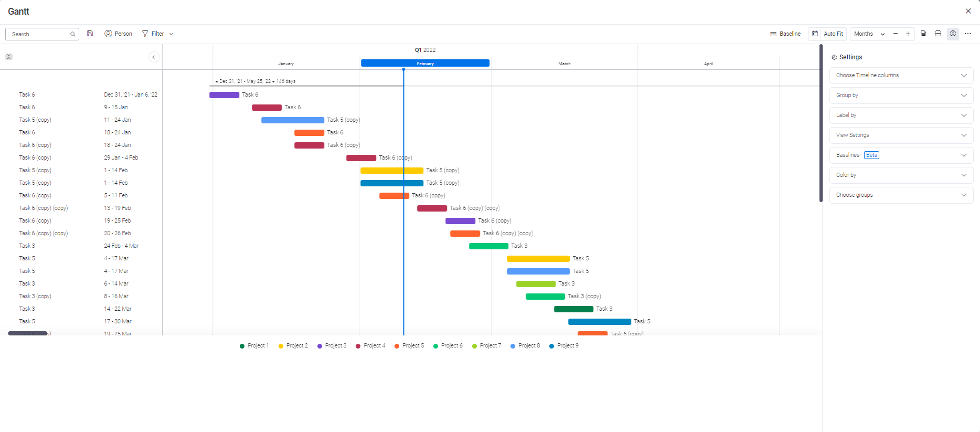Zoom in the timeline with the plus icon

tap(908, 34)
